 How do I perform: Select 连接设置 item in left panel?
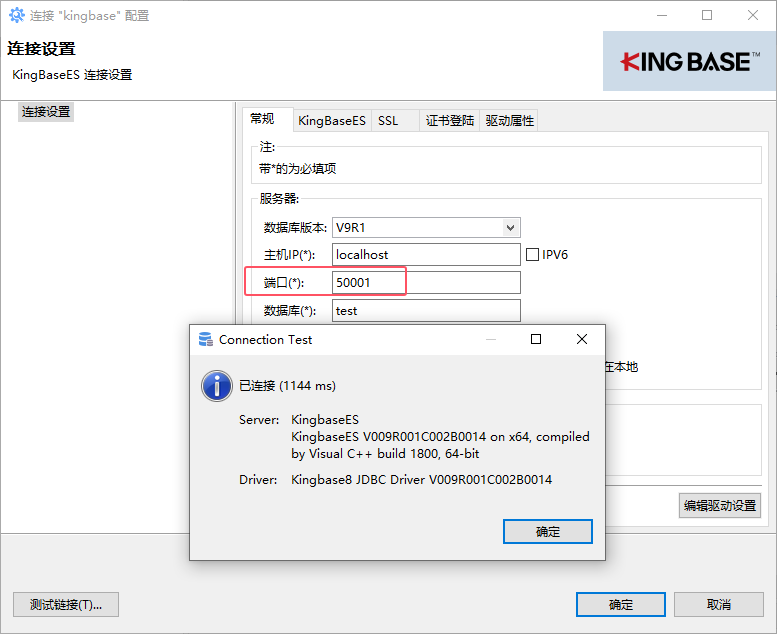pyautogui.click(x=46, y=112)
